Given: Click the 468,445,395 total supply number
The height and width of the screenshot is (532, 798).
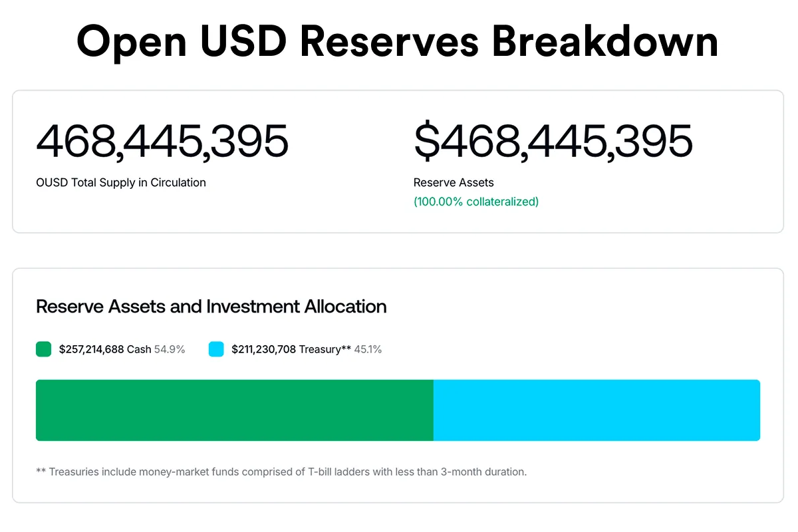Looking at the screenshot, I should [162, 141].
